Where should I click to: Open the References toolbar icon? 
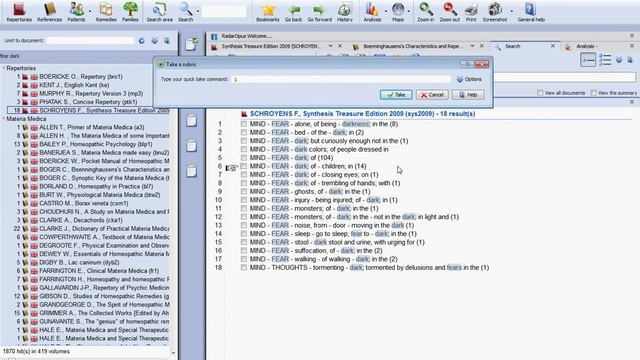tap(49, 11)
